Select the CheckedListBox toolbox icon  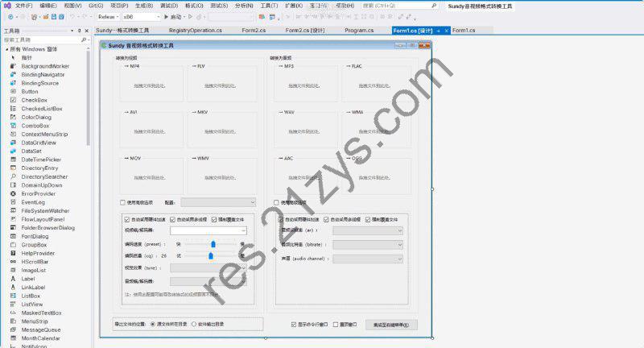13,109
